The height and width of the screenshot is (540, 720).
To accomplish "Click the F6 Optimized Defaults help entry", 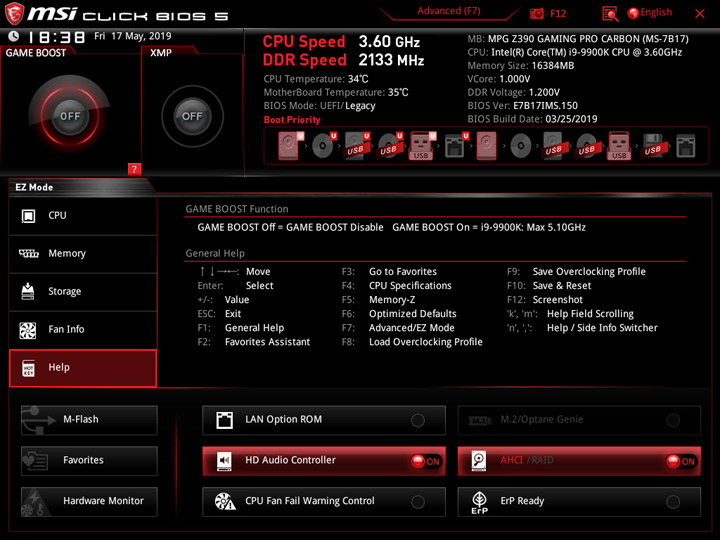I will 399,314.
